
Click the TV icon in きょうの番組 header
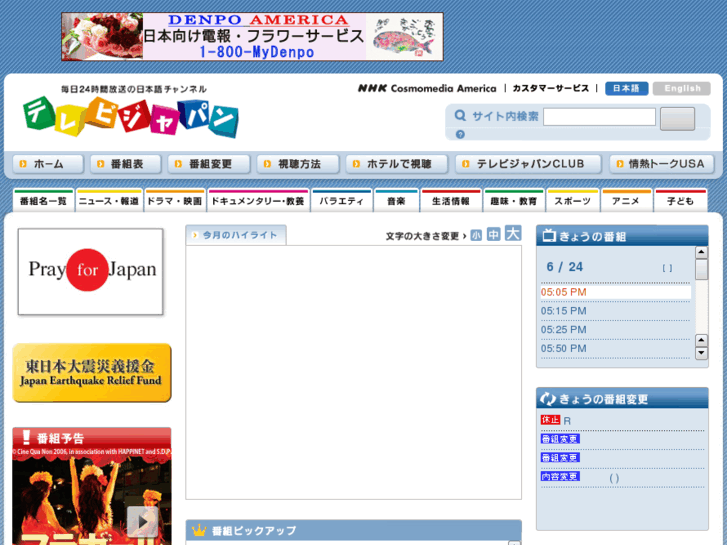(x=549, y=236)
